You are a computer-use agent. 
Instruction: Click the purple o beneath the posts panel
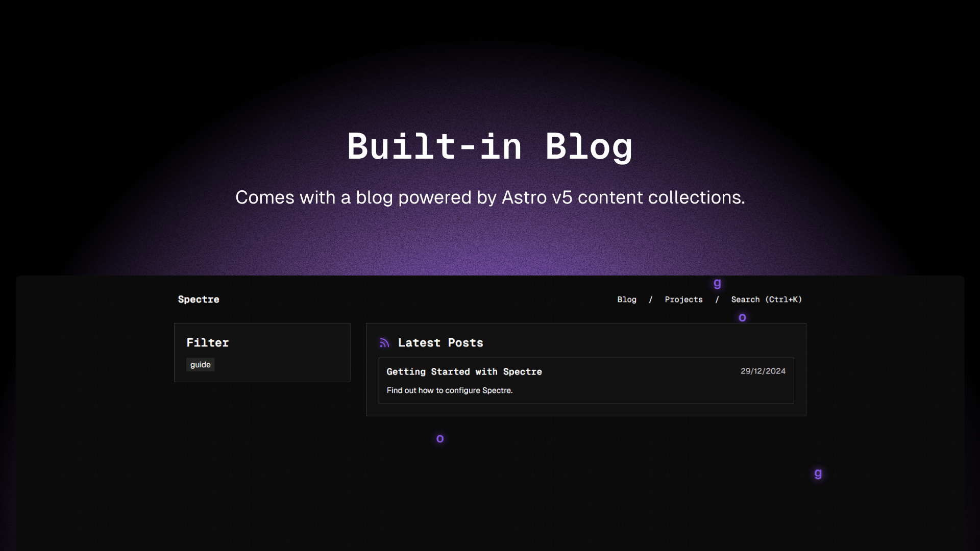coord(440,439)
